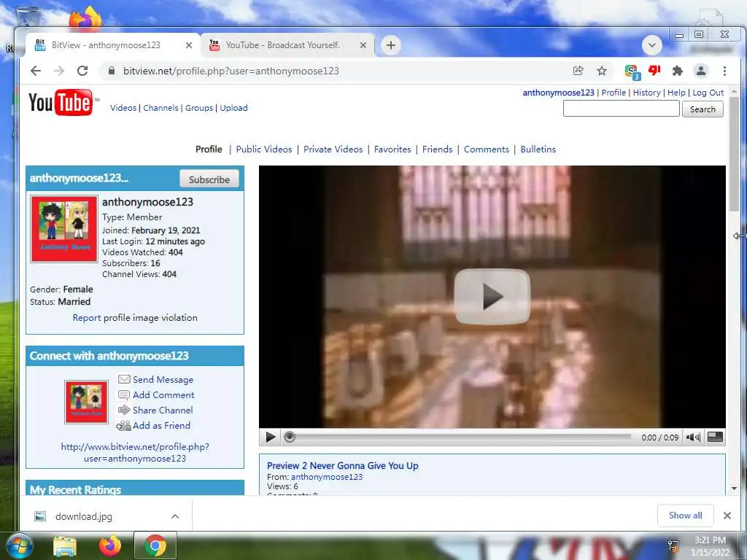
Task: Open the Chrome three-dot menu
Action: 724,71
